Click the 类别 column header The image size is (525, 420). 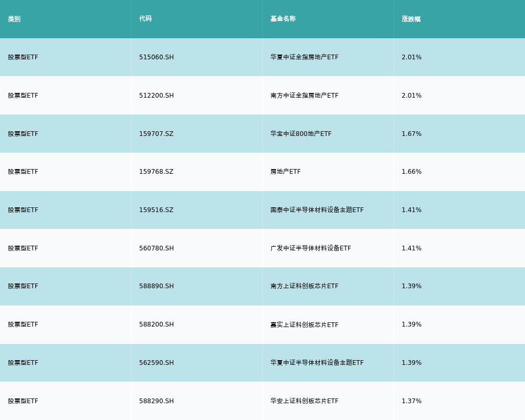click(x=14, y=19)
